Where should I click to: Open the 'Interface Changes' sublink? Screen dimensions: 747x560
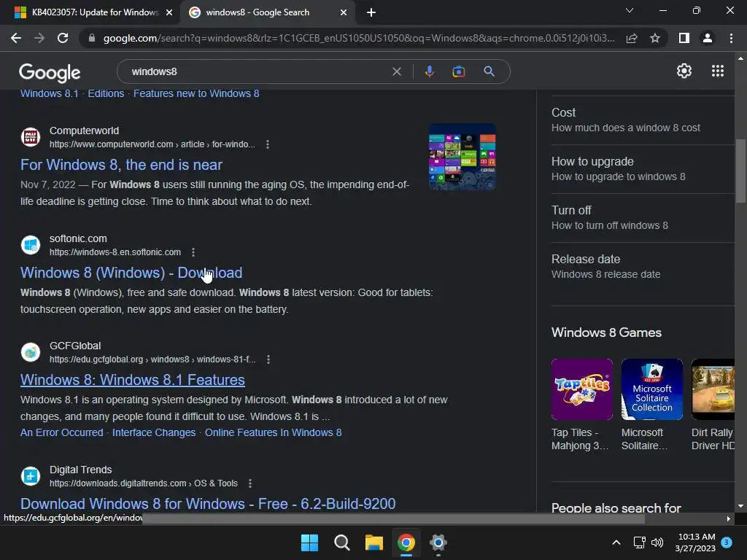pyautogui.click(x=154, y=432)
